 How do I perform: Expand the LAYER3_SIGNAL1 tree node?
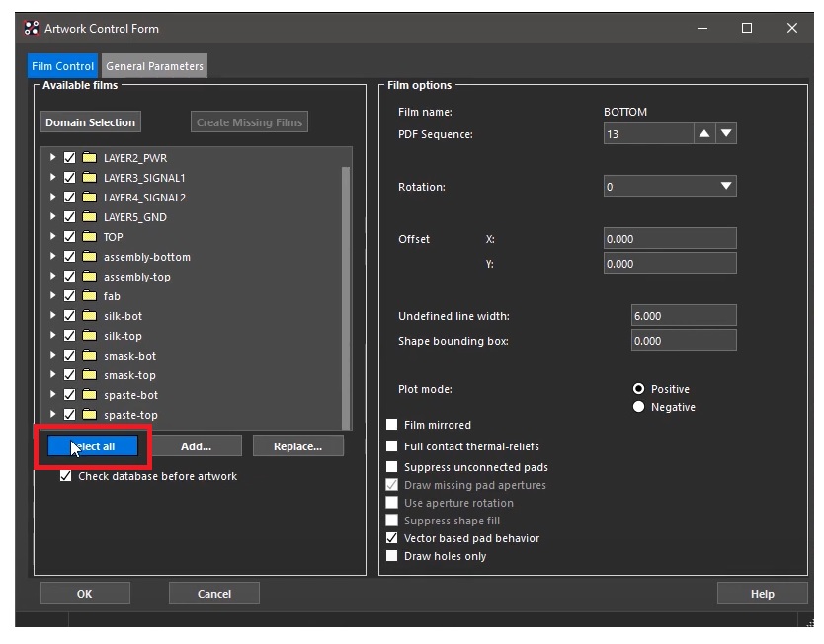point(53,178)
